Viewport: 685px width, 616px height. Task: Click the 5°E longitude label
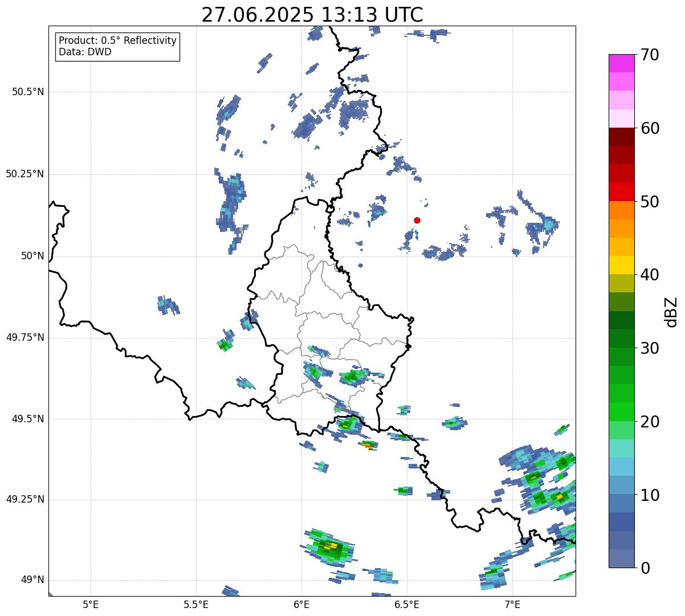(91, 604)
